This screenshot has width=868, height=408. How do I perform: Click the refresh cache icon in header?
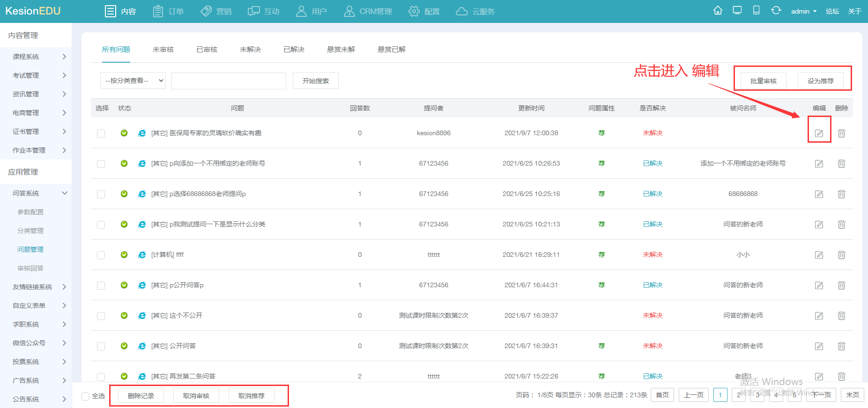click(x=776, y=11)
